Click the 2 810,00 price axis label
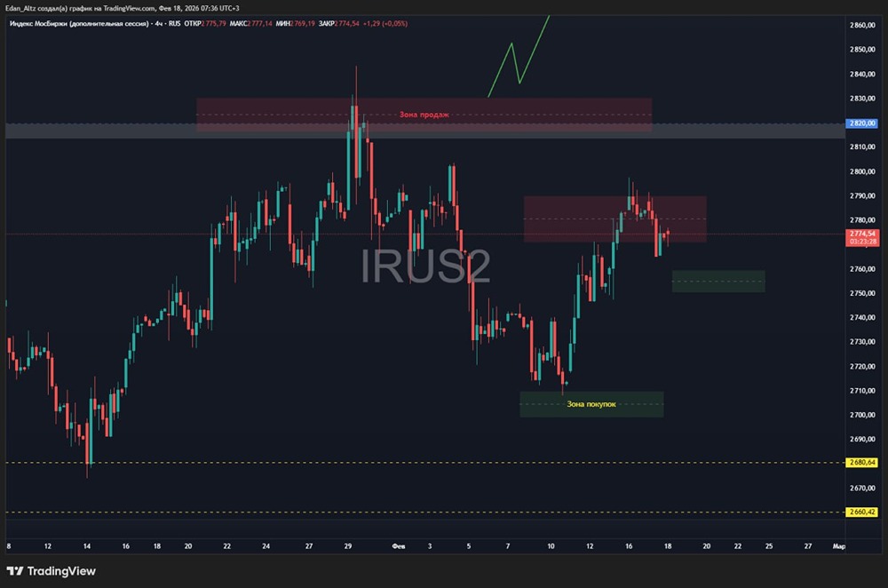888x588 pixels. tap(862, 147)
